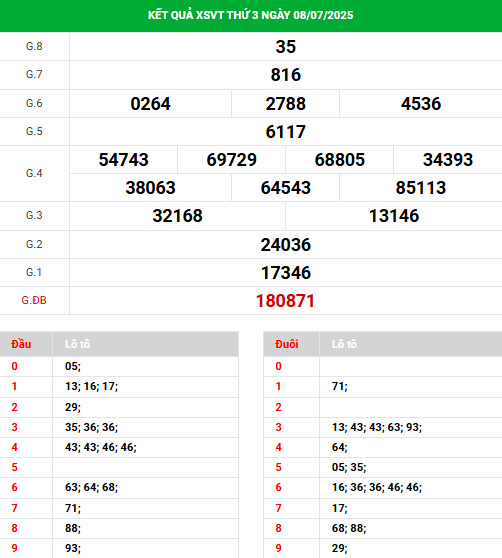Select G.3 number 32168
Screen dimensions: 502x558
(x=177, y=216)
